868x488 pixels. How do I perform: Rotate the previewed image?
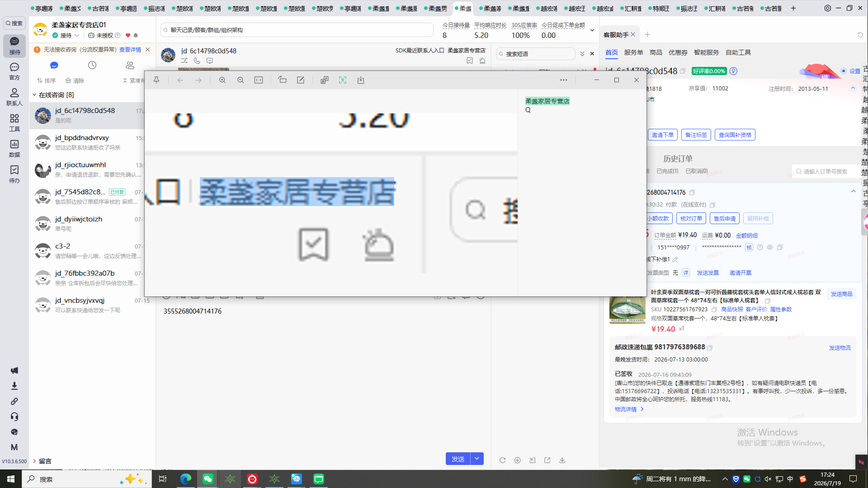(x=283, y=80)
